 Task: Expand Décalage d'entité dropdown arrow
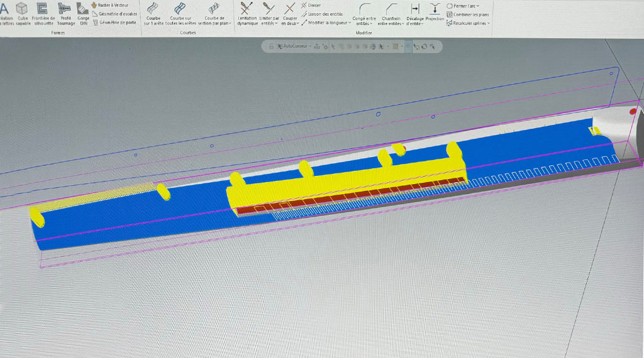422,24
